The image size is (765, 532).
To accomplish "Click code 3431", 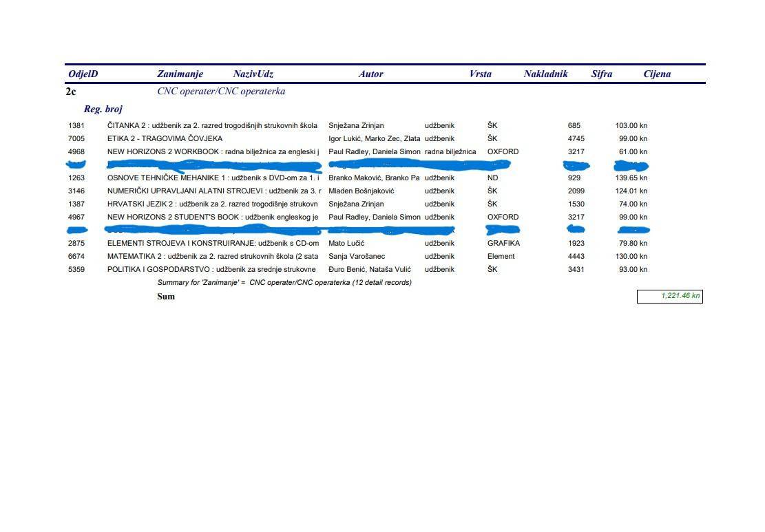I will coord(576,270).
